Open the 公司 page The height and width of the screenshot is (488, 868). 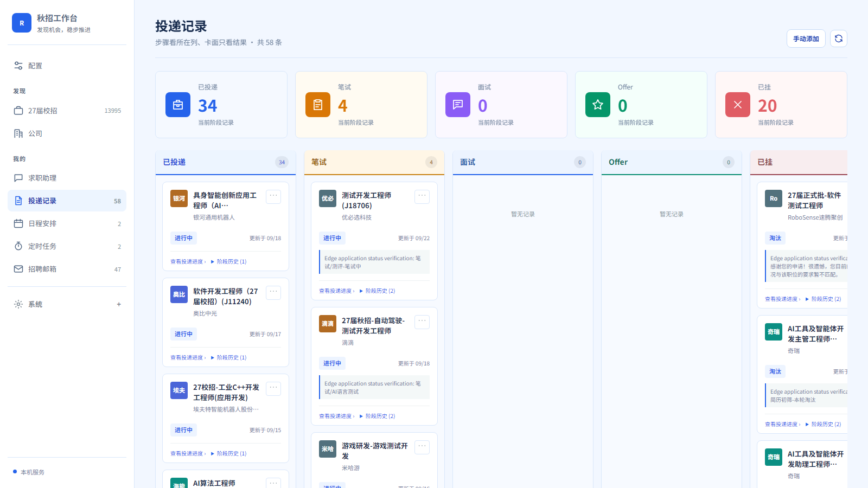click(x=67, y=133)
